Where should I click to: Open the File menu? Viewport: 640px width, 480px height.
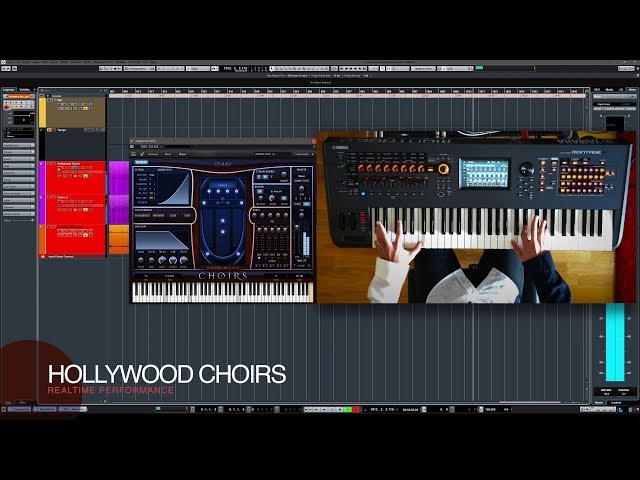coord(10,62)
